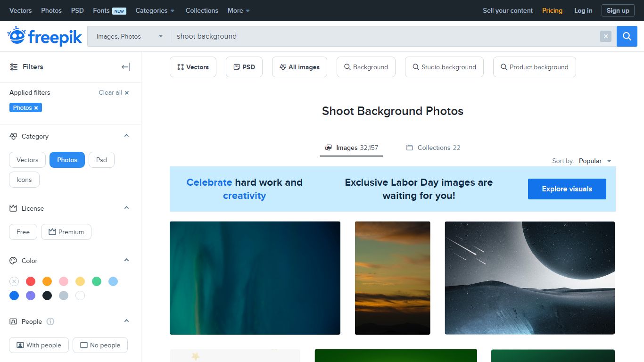Open Photos in the top navigation
644x362 pixels.
click(x=51, y=10)
